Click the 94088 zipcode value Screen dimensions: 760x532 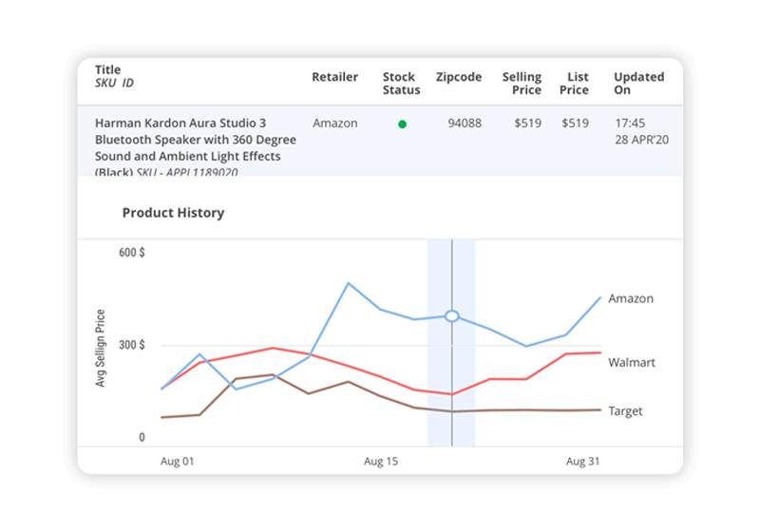pyautogui.click(x=465, y=123)
